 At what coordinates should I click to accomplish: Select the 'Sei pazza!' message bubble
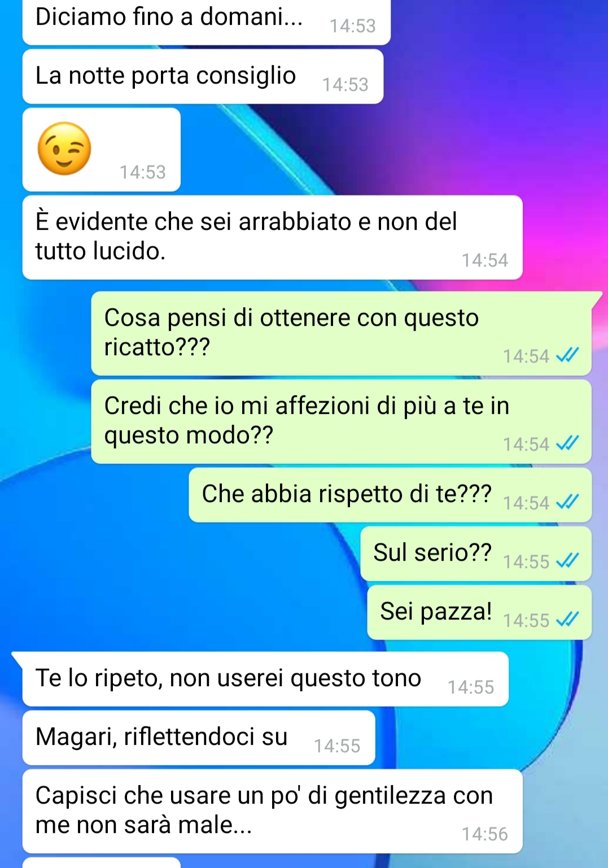tap(479, 612)
